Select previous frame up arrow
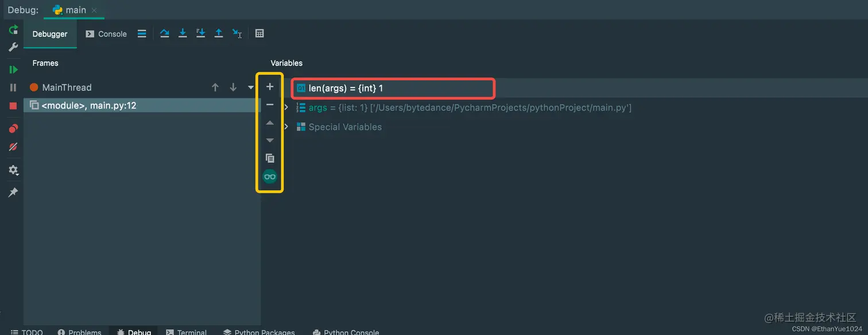868x335 pixels. pyautogui.click(x=215, y=87)
